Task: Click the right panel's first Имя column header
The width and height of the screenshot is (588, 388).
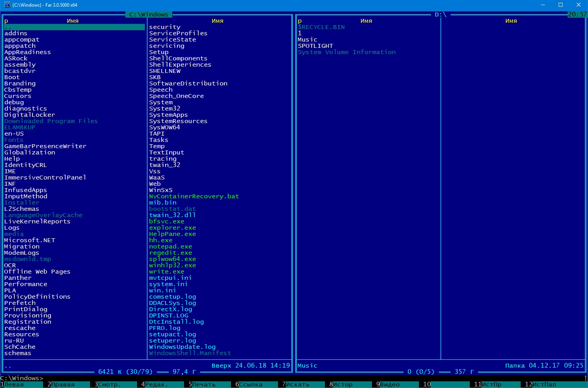Action: click(x=366, y=21)
